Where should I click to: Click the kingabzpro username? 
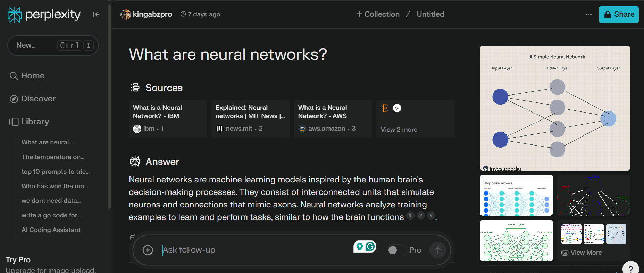[152, 14]
